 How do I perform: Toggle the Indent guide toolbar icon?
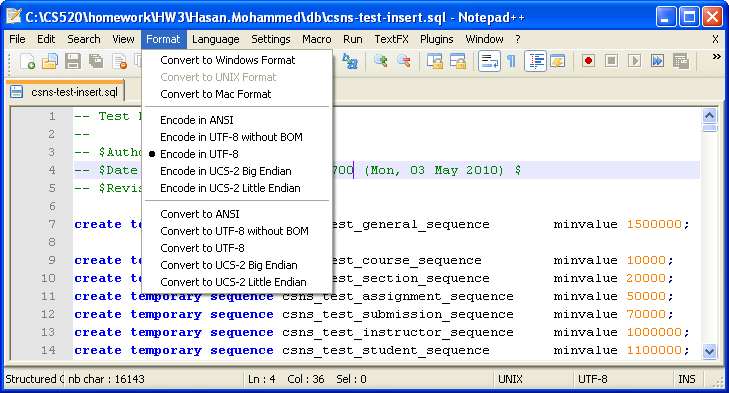click(x=535, y=61)
